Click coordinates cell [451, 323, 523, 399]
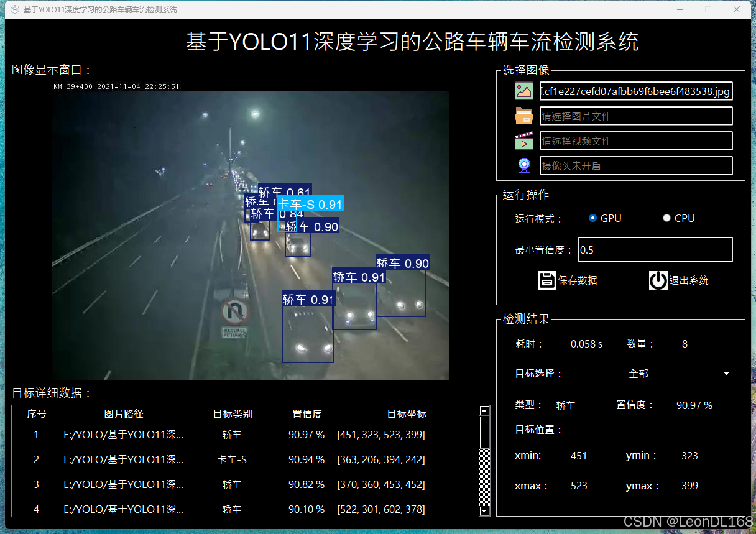756x534 pixels. pos(381,435)
